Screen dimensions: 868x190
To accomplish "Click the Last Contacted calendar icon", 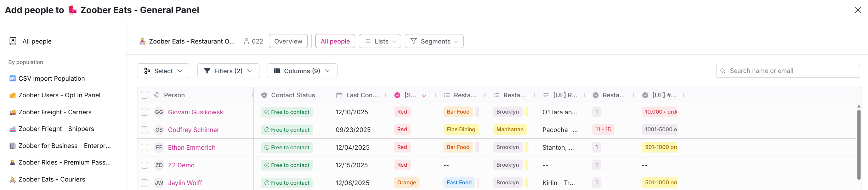I will tap(339, 95).
